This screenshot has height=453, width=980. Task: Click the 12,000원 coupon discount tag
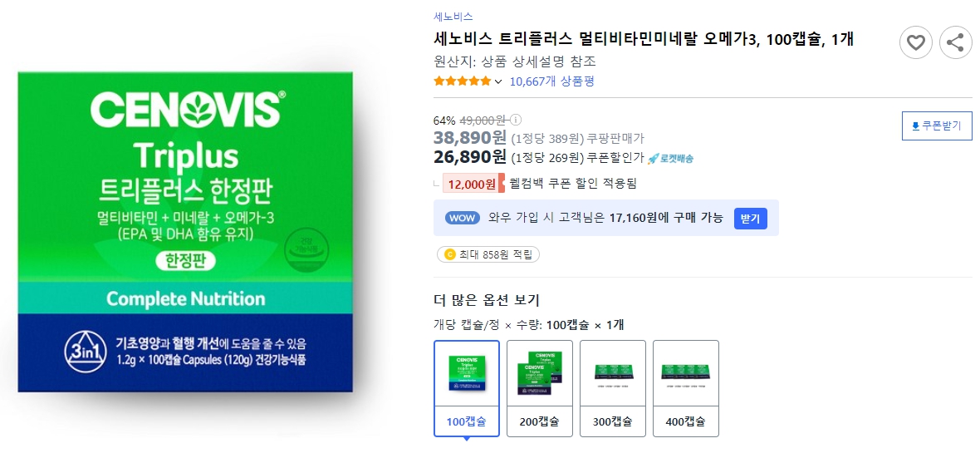pyautogui.click(x=473, y=184)
